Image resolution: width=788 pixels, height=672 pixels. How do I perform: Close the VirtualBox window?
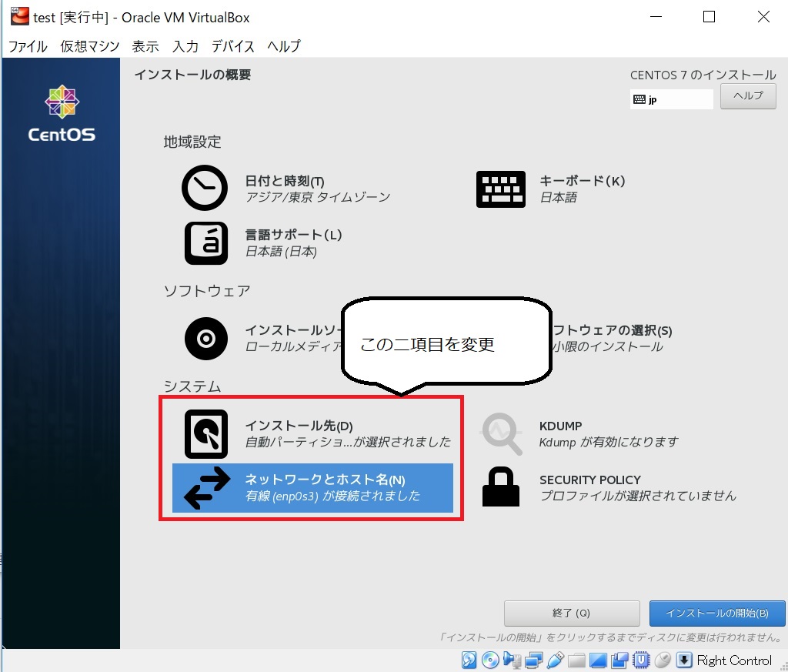[x=763, y=17]
